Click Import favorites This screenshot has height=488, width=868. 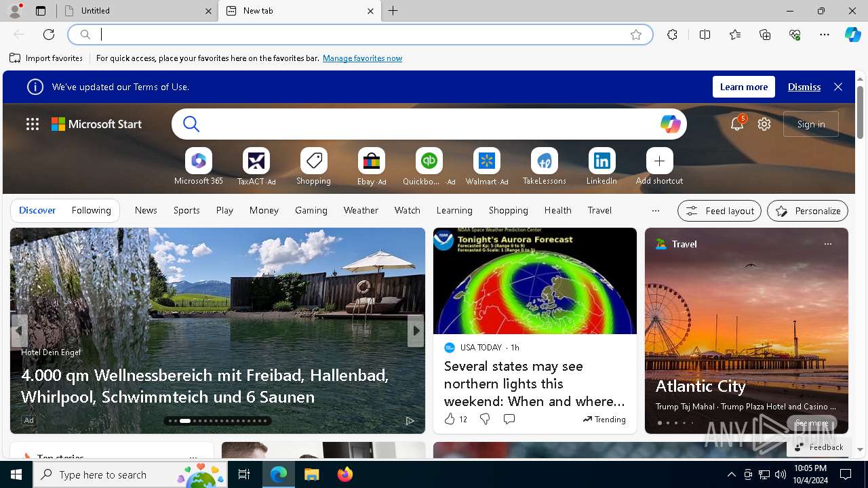[46, 58]
